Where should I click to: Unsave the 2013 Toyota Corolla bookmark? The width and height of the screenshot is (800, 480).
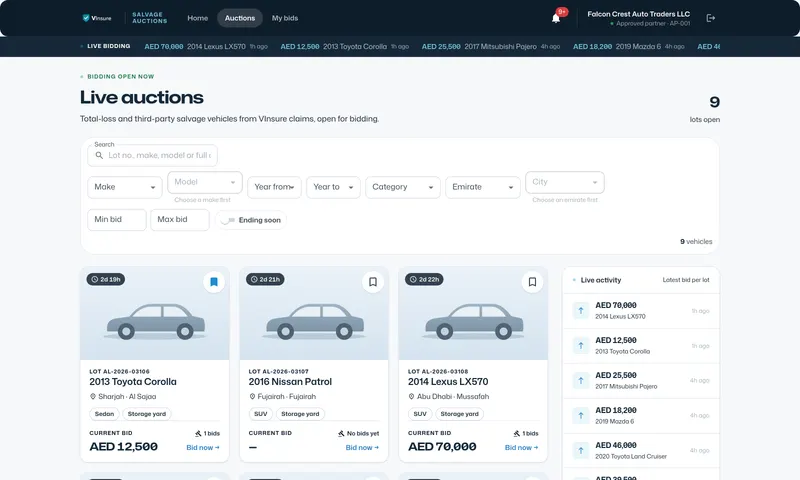[214, 282]
